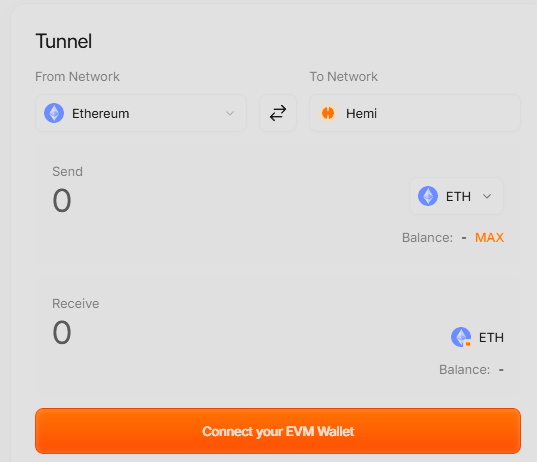The height and width of the screenshot is (462, 537).
Task: Click the ETH label in Send selector
Action: pos(458,197)
